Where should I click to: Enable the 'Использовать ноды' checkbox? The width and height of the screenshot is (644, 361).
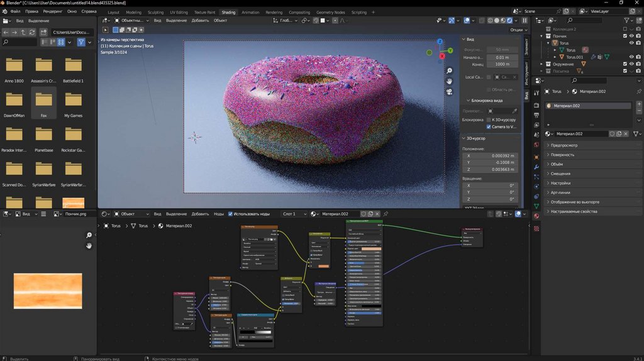point(231,214)
